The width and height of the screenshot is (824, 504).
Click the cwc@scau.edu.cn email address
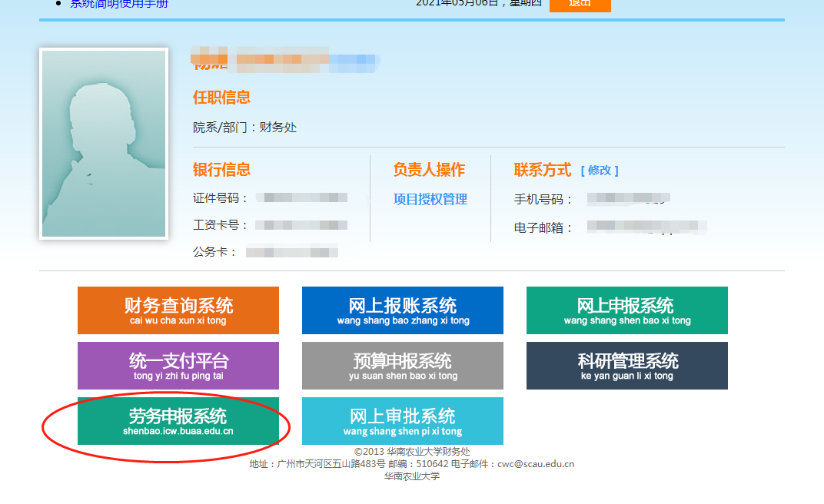[x=536, y=464]
